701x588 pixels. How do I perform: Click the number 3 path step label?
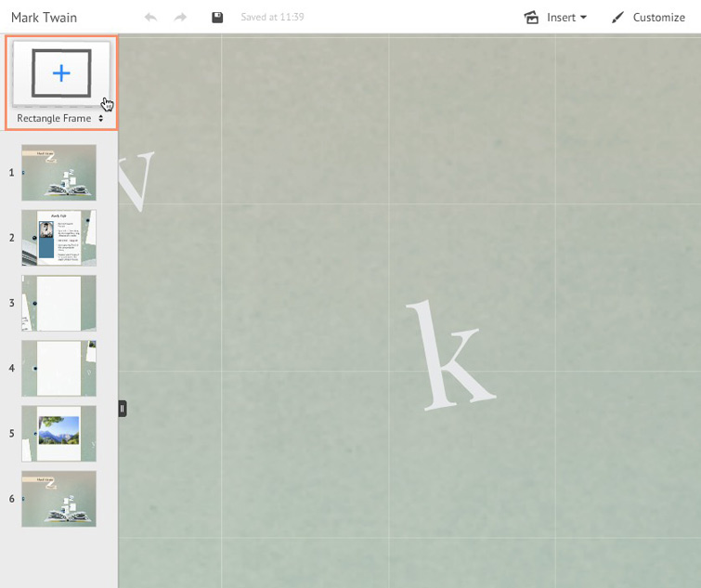click(11, 303)
